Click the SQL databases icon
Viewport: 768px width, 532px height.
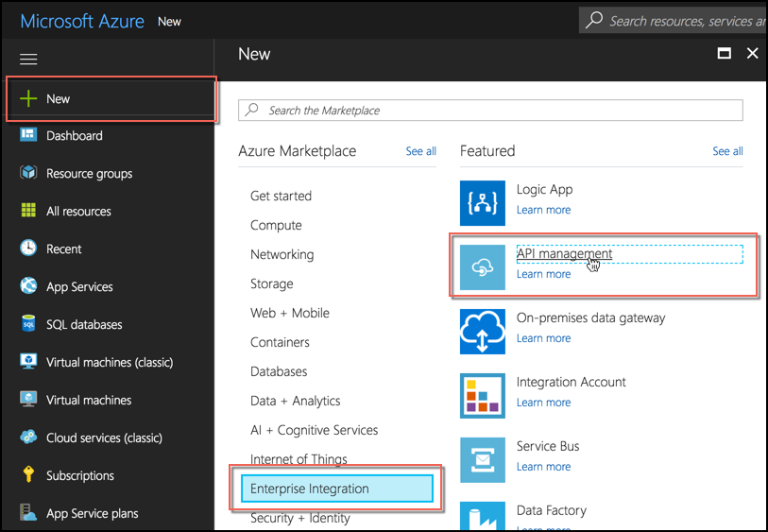tap(28, 323)
